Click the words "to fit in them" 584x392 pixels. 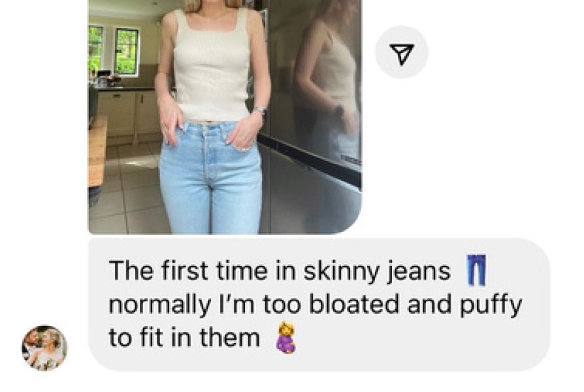tap(184, 337)
